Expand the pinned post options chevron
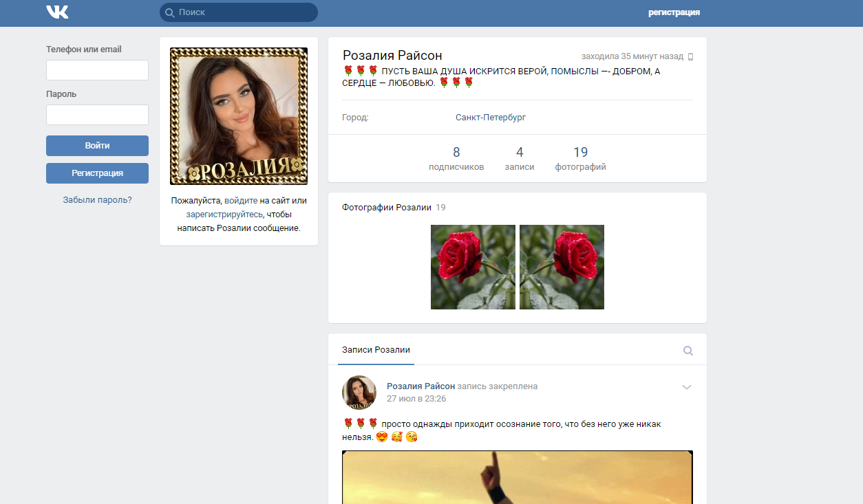Image resolution: width=863 pixels, height=504 pixels. click(686, 387)
